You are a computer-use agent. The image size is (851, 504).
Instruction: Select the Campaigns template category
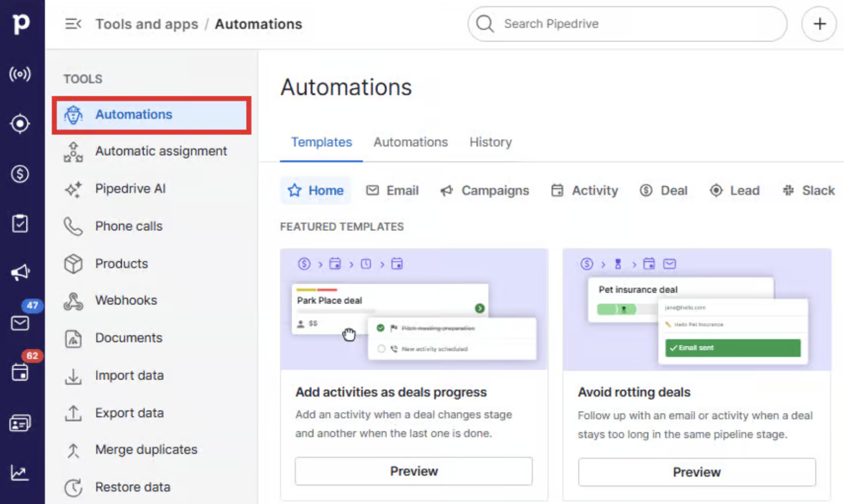(485, 191)
